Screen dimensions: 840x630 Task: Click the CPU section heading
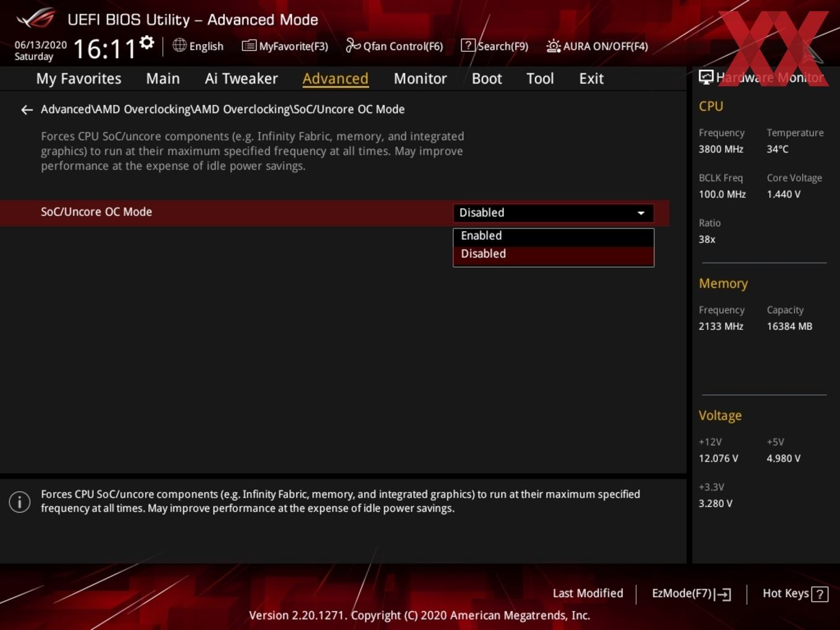click(x=711, y=106)
